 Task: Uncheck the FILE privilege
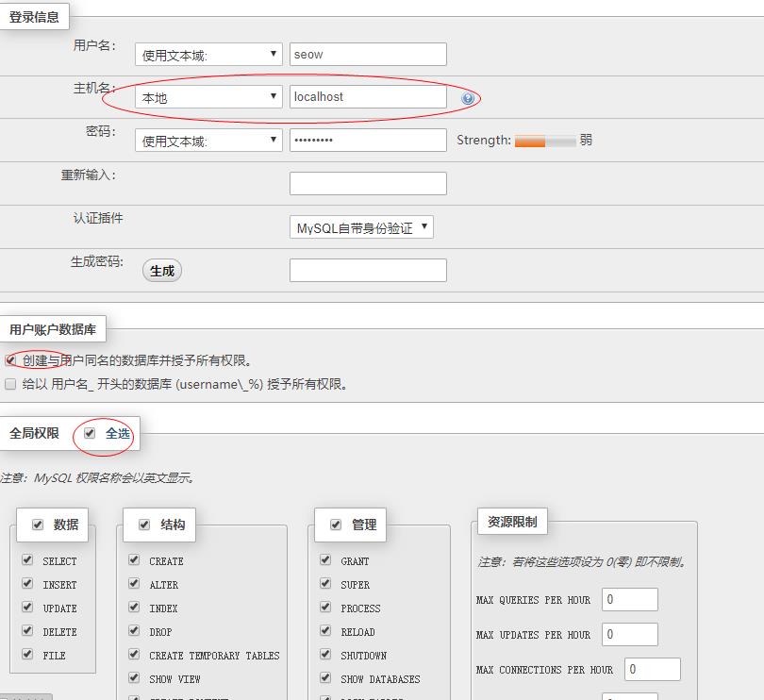coord(26,655)
